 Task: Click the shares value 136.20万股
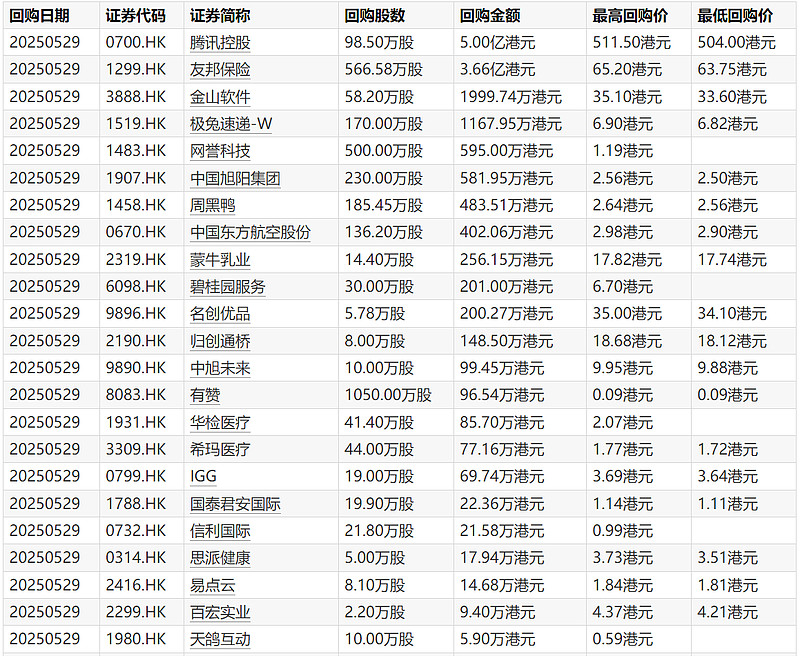click(x=384, y=232)
